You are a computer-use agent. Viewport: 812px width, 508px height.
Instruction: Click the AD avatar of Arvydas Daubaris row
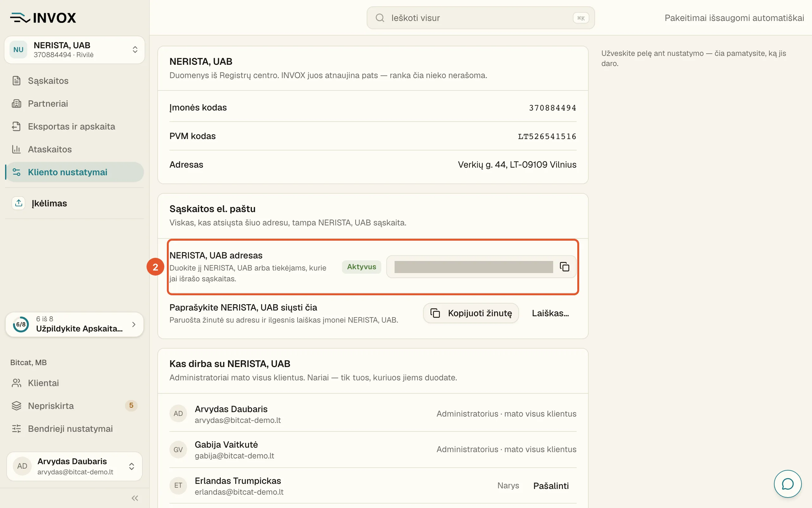[x=178, y=414]
